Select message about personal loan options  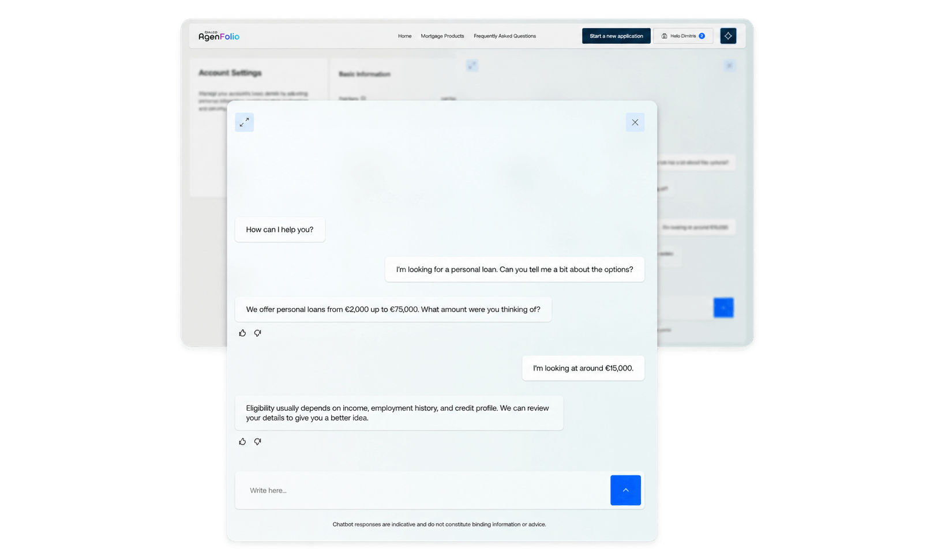tap(515, 269)
